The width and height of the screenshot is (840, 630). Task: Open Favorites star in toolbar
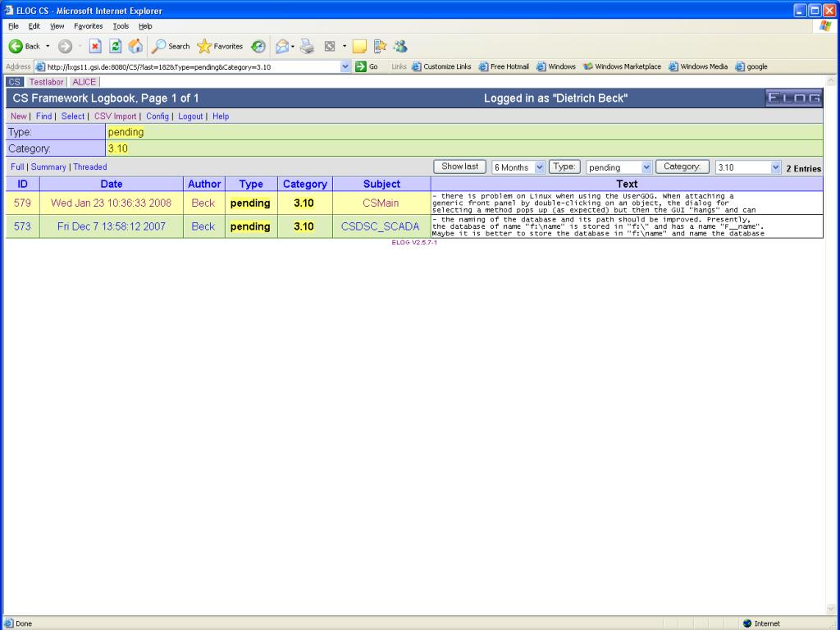220,47
